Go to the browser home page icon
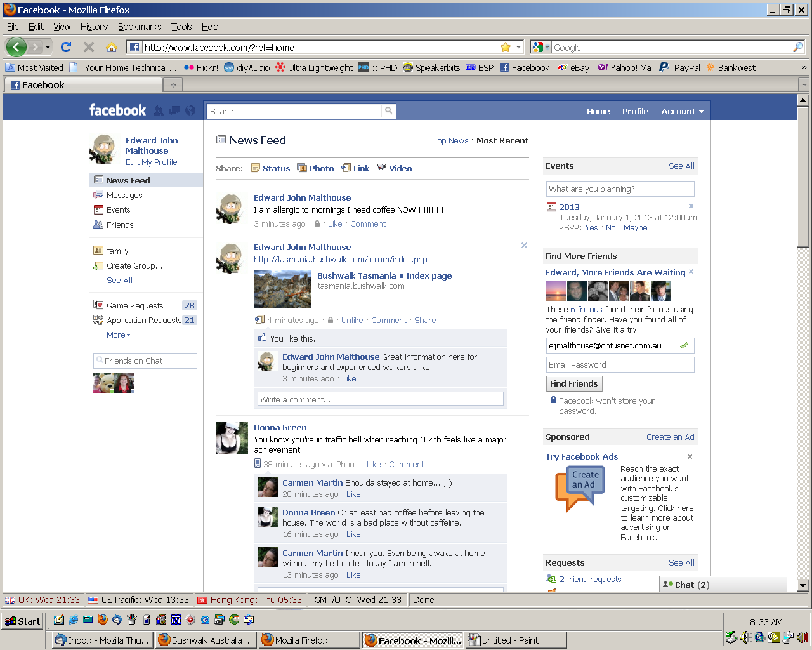Viewport: 812px width, 650px height. pos(112,47)
